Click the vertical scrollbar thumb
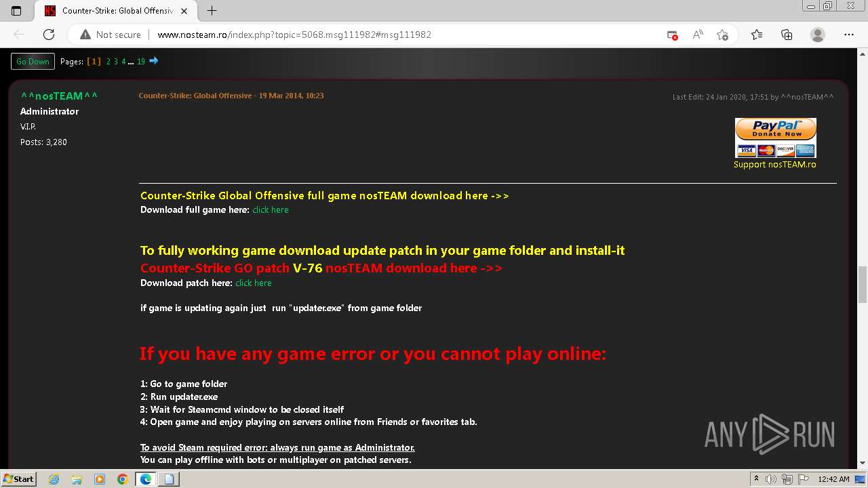Image resolution: width=868 pixels, height=488 pixels. pos(863,285)
